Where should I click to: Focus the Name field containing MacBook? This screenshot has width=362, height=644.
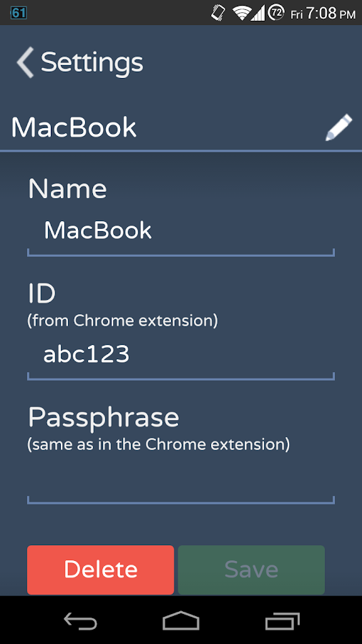pyautogui.click(x=181, y=233)
